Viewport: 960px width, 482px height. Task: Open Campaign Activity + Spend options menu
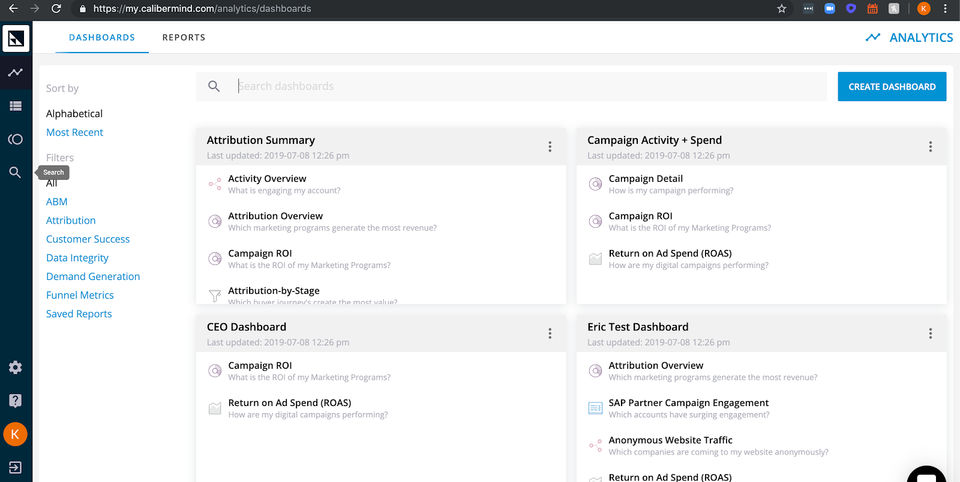coord(930,147)
